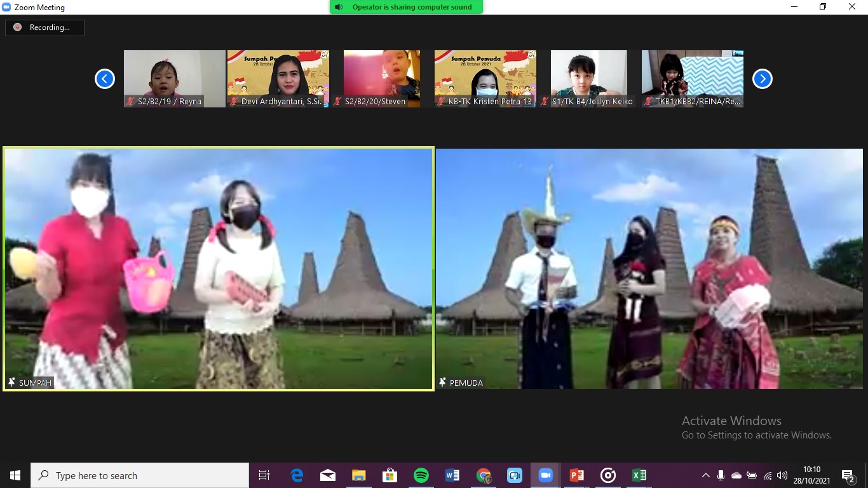Select Devi Ardhyantari's video thumbnail
Screen dimensions: 868x488
278,79
